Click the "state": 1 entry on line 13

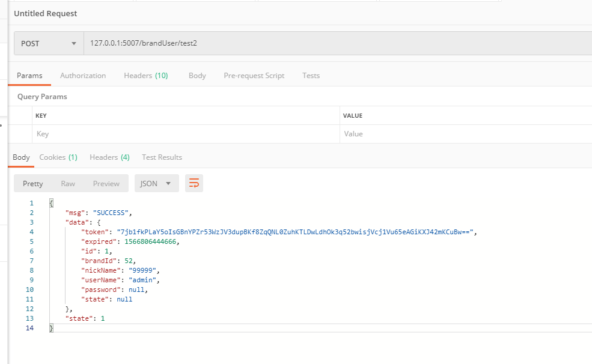[85, 318]
